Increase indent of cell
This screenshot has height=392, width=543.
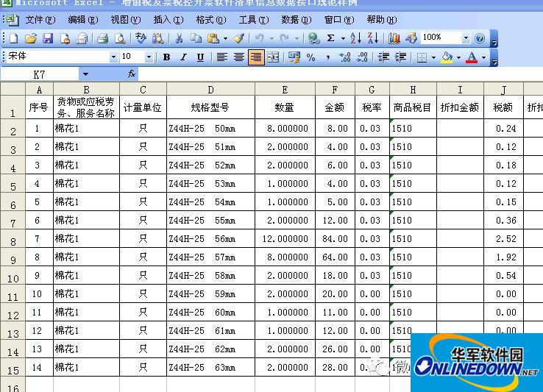coord(401,57)
